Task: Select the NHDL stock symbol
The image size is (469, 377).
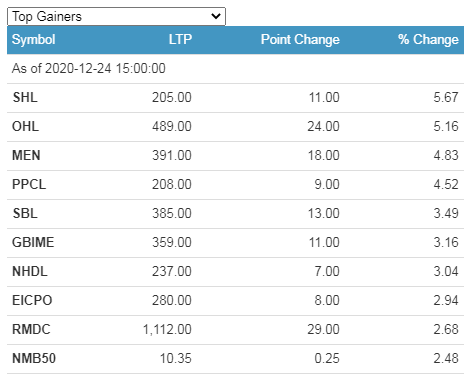Action: coord(30,272)
